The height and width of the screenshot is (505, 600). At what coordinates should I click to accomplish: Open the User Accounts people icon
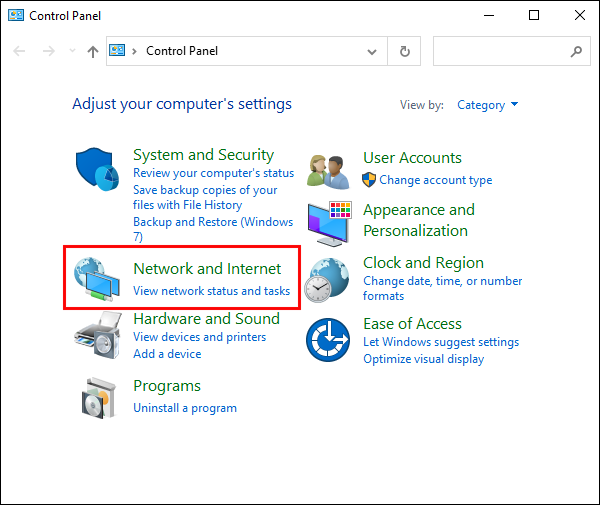click(x=328, y=172)
